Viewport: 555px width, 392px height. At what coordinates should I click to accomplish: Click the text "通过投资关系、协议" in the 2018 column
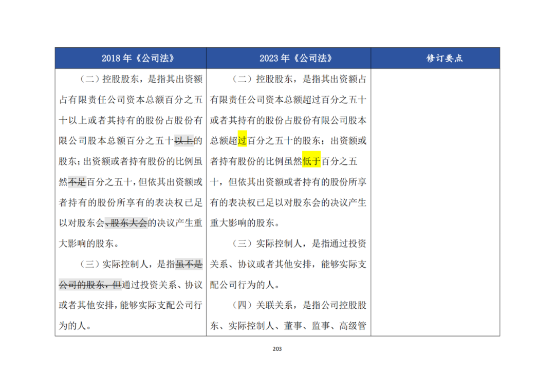click(x=162, y=285)
